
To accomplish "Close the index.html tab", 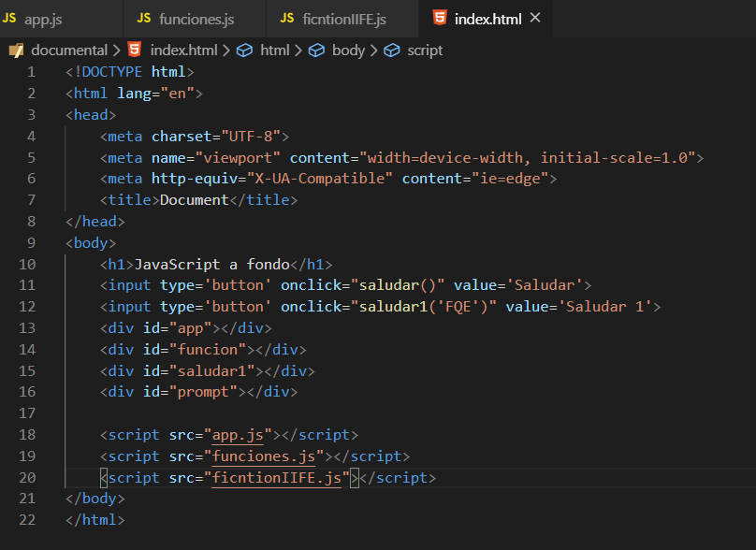I will click(x=535, y=18).
